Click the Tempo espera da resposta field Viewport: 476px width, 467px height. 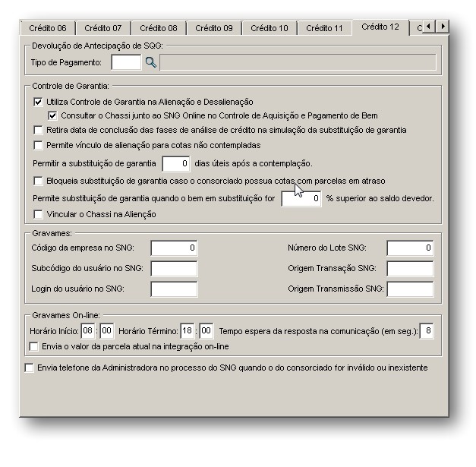pos(427,331)
